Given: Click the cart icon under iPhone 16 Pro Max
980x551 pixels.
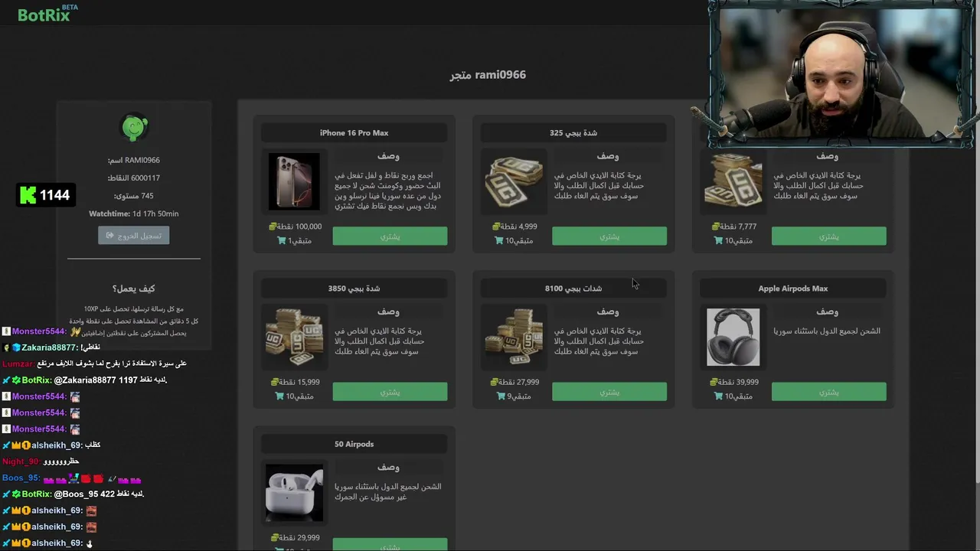Looking at the screenshot, I should coord(282,240).
